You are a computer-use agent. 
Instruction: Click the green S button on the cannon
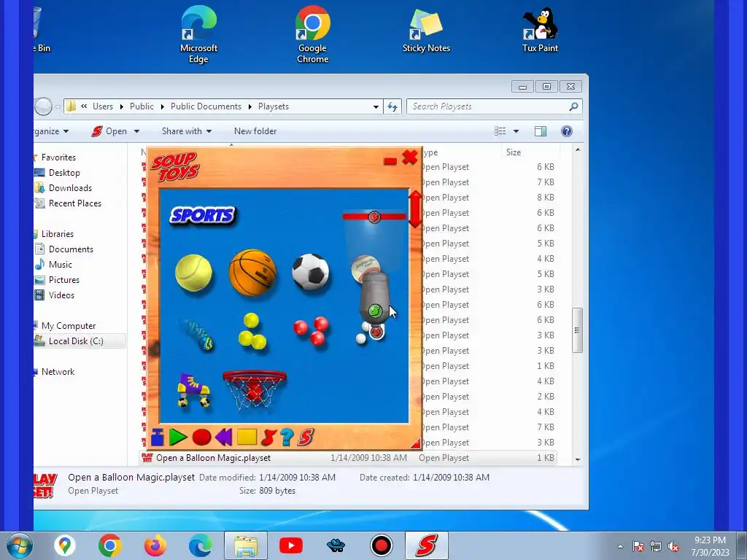click(x=375, y=311)
